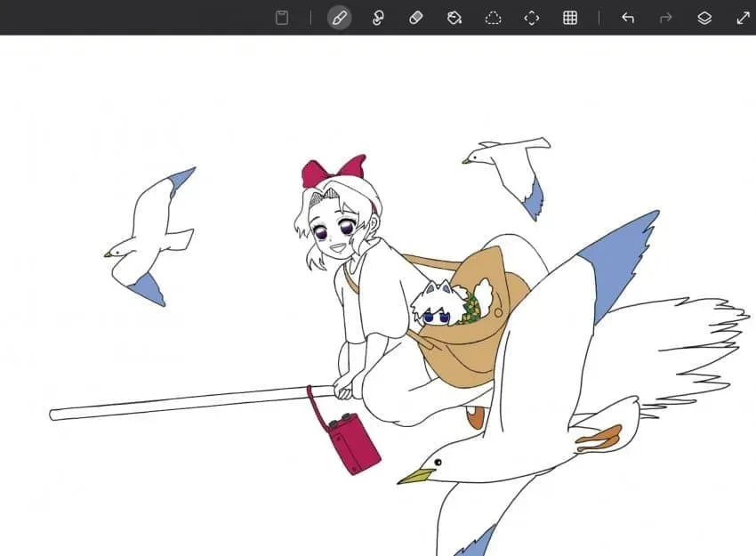The width and height of the screenshot is (756, 556).
Task: Open the canvas page icon in toolbar
Action: pos(282,18)
